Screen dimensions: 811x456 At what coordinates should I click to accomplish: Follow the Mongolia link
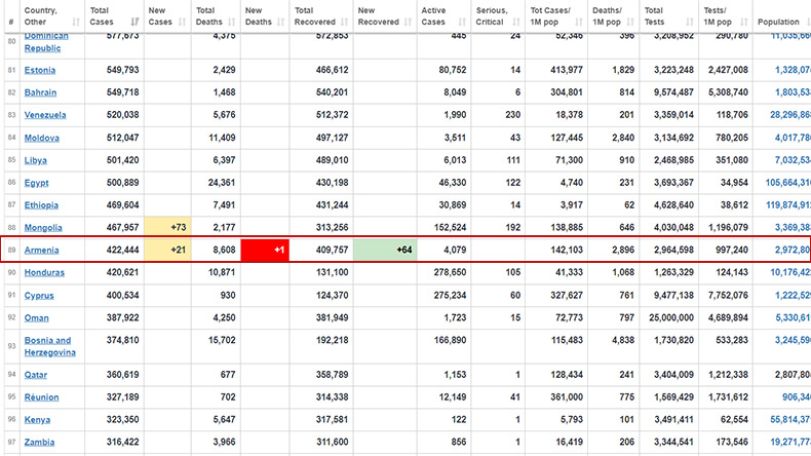43,227
